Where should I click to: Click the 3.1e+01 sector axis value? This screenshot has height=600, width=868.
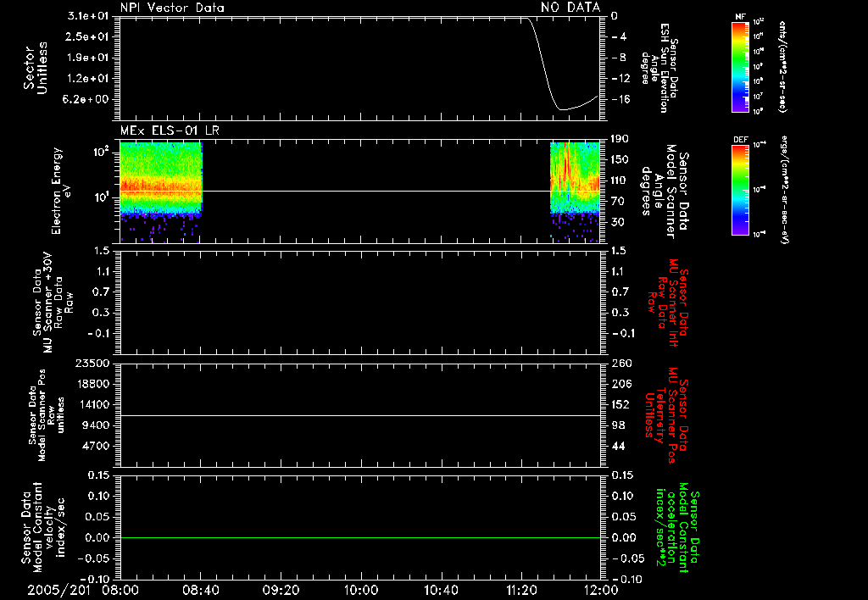(88, 16)
